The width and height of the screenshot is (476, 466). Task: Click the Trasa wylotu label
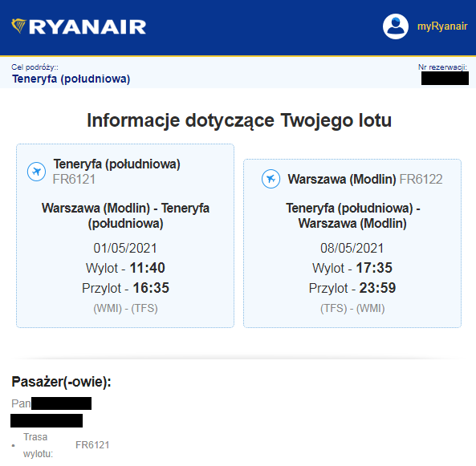38,445
